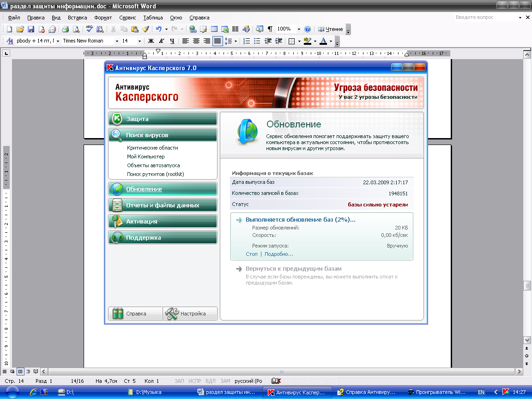
Task: Click the Paste clipboard icon
Action: coord(135,29)
